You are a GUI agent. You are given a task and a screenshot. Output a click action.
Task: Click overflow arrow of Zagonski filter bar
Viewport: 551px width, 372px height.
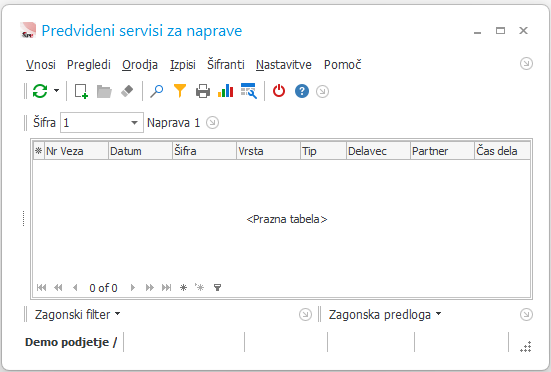click(x=305, y=314)
